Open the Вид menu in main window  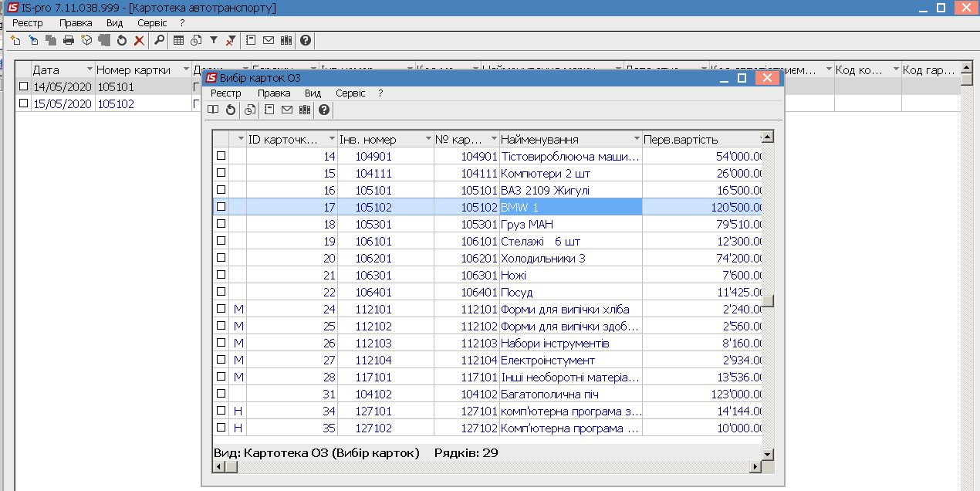pyautogui.click(x=115, y=23)
